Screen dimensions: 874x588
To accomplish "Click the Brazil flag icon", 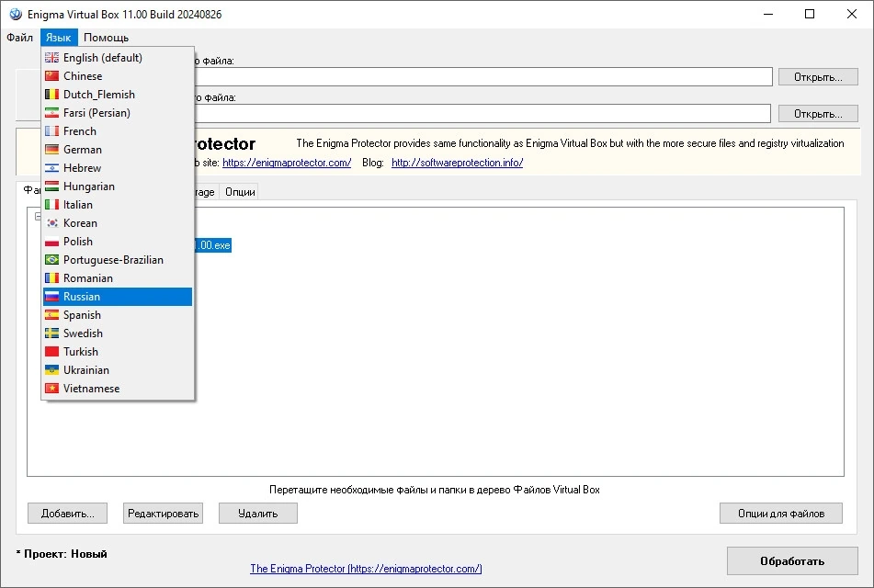I will coord(51,260).
